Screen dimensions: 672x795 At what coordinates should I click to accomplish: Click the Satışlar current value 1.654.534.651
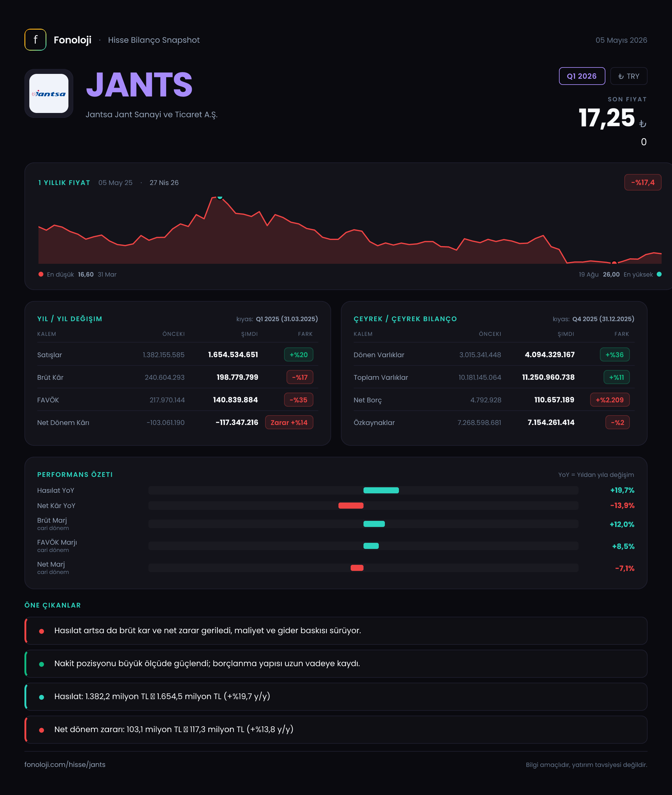click(233, 354)
